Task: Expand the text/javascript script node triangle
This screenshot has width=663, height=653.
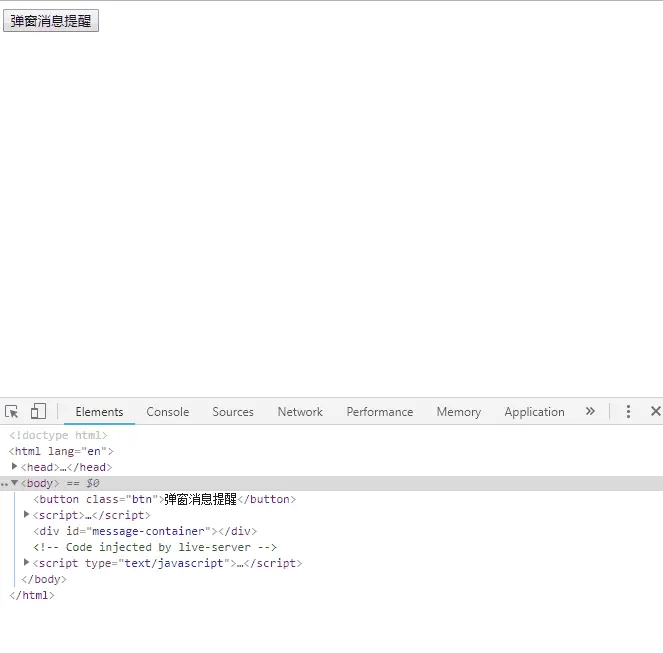Action: pyautogui.click(x=26, y=562)
